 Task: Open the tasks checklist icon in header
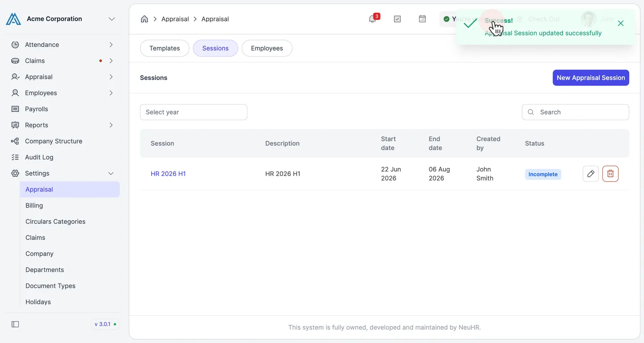(397, 19)
